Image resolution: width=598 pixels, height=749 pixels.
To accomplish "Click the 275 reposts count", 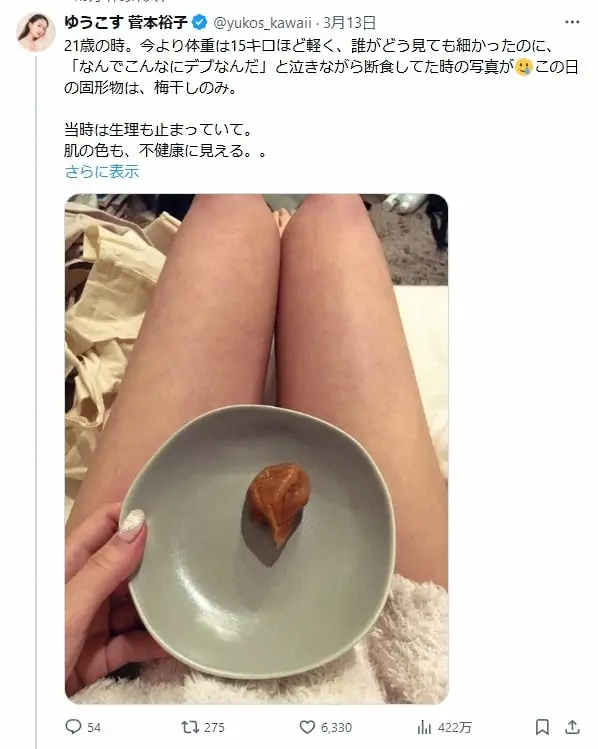I will point(214,728).
